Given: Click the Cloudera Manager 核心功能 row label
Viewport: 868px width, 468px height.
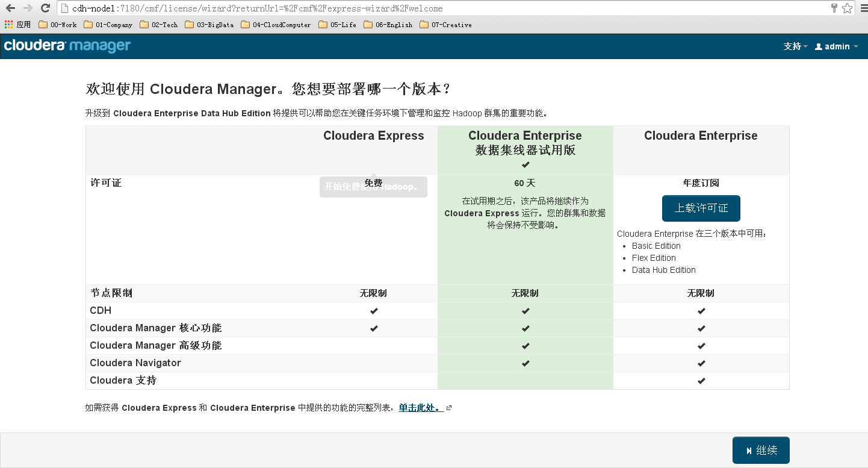Looking at the screenshot, I should [x=156, y=328].
